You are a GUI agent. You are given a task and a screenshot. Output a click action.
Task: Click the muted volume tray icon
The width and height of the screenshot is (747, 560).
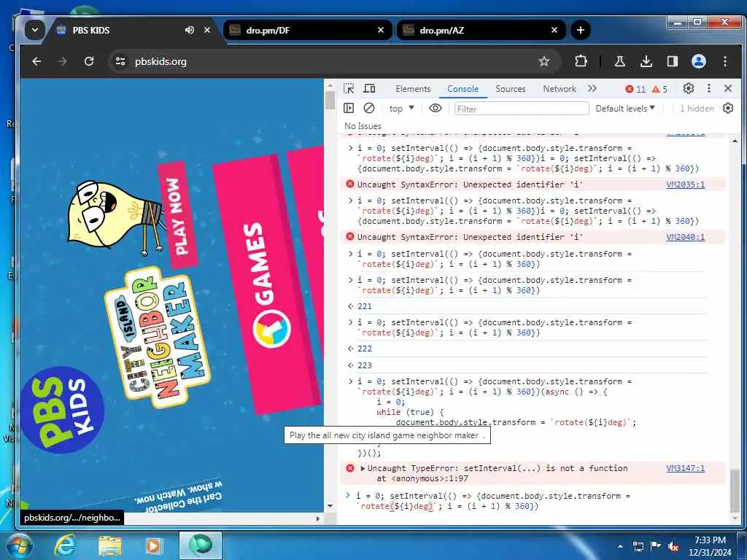(x=673, y=546)
